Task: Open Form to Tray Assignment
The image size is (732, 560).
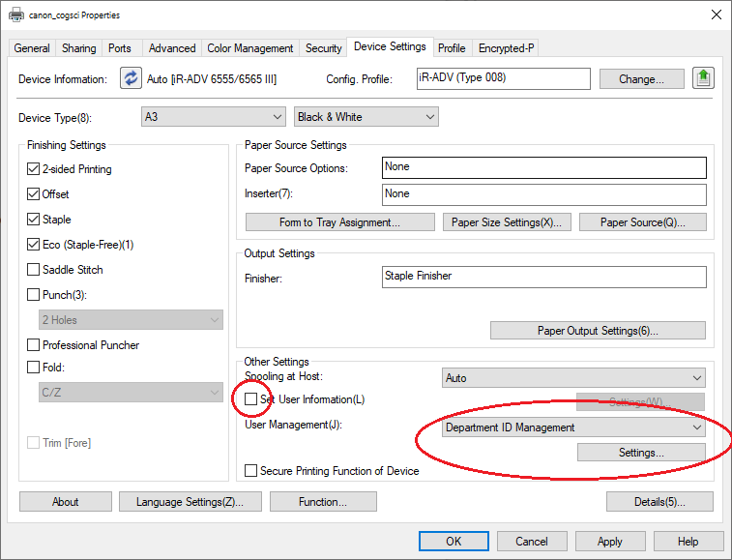Action: 338,222
